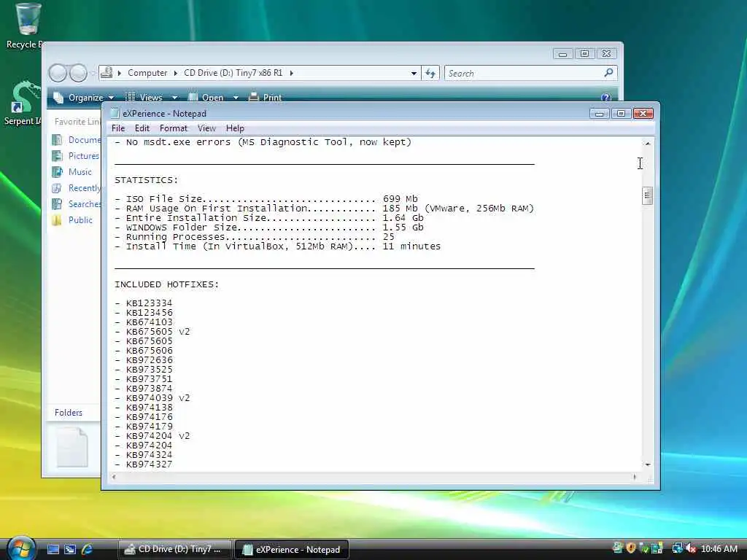747x560 pixels.
Task: Click address bar computer icon in Explorer
Action: click(107, 73)
